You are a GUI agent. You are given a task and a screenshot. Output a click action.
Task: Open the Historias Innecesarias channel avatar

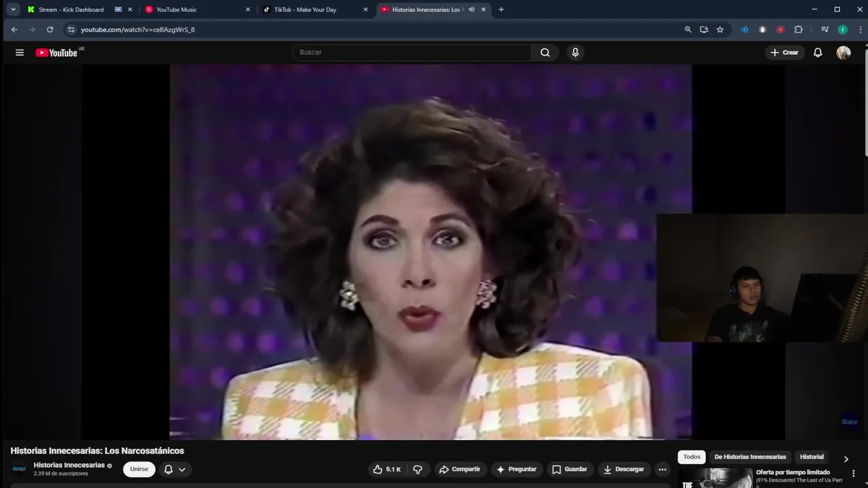(x=19, y=469)
